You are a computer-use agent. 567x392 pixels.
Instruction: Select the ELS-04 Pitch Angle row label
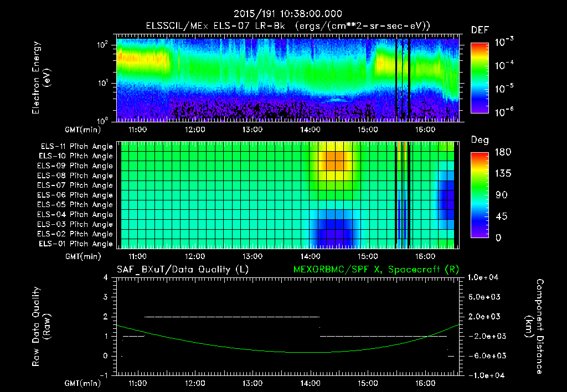click(75, 214)
